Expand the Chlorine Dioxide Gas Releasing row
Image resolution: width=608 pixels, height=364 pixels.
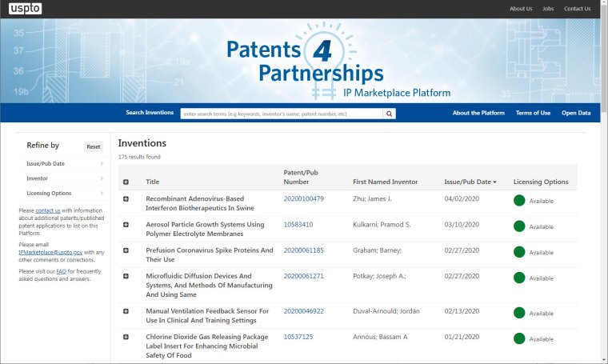[126, 337]
